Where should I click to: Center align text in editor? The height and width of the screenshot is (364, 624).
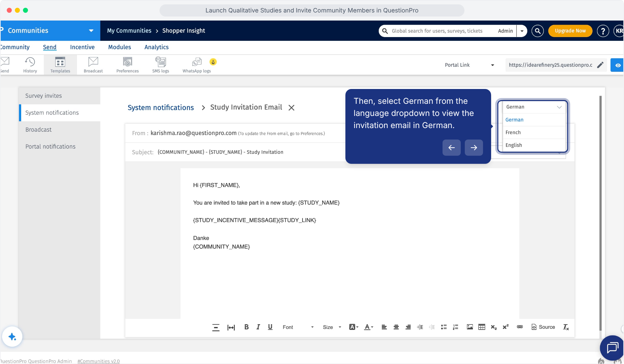[396, 327]
